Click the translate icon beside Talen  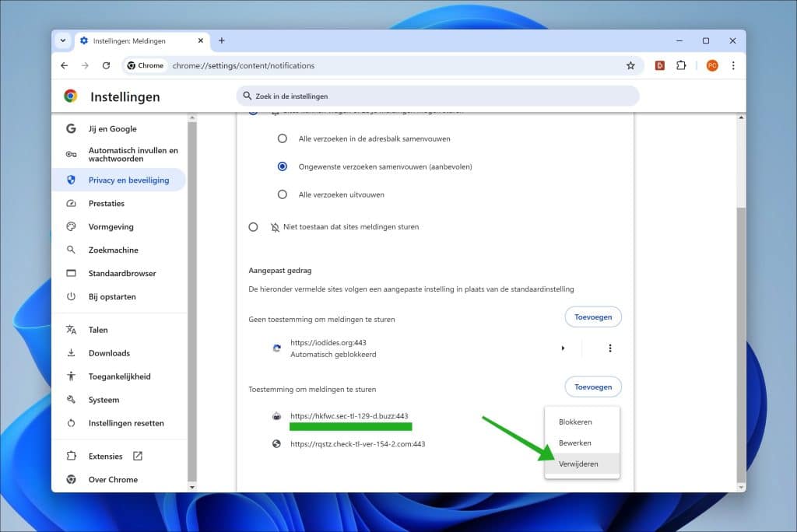71,330
